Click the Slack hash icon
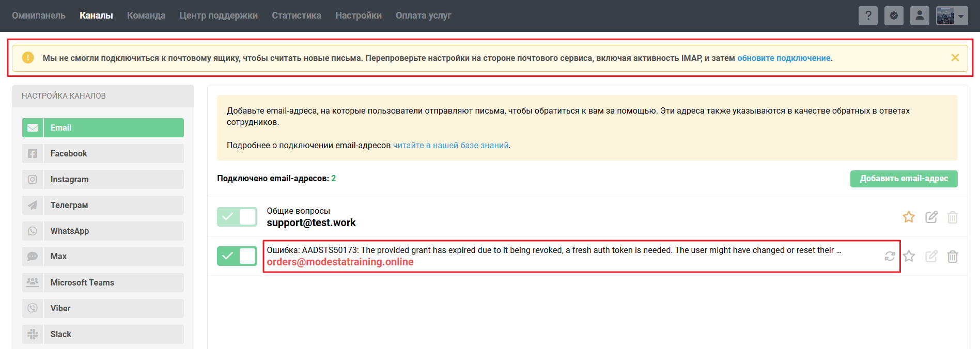The height and width of the screenshot is (349, 980). [33, 334]
